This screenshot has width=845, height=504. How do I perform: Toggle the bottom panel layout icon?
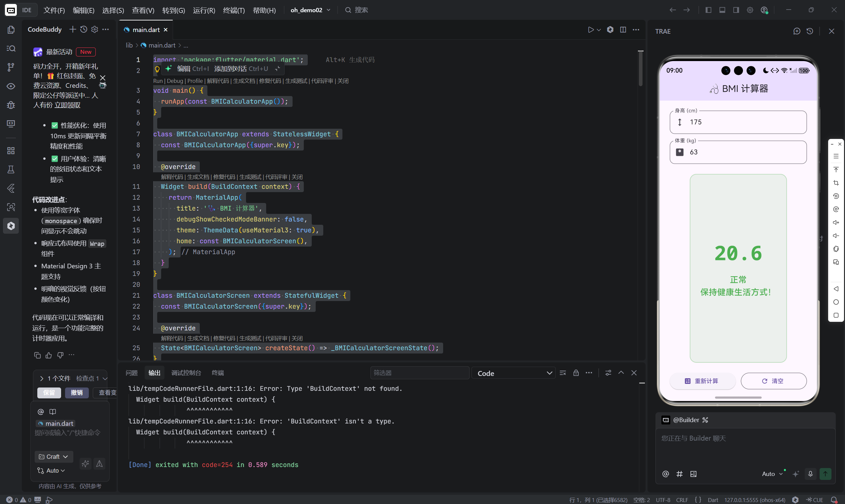tap(722, 10)
